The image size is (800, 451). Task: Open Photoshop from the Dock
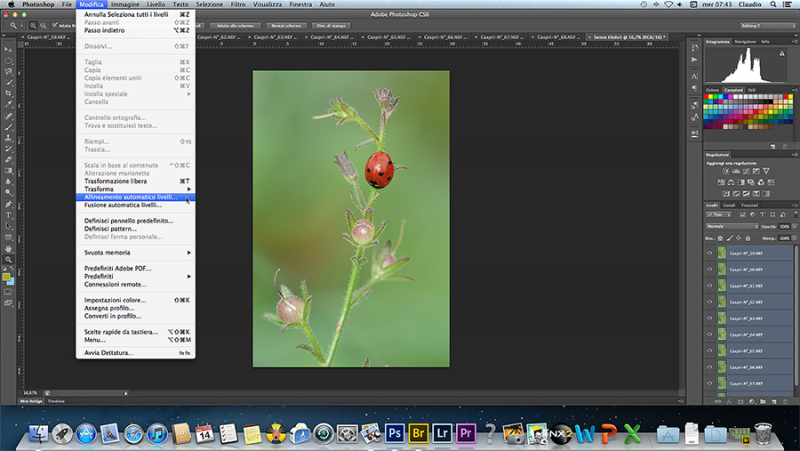[395, 433]
